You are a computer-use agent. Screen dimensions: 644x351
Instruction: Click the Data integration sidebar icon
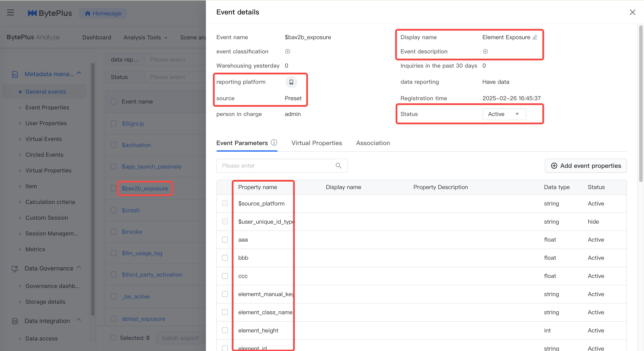click(15, 321)
